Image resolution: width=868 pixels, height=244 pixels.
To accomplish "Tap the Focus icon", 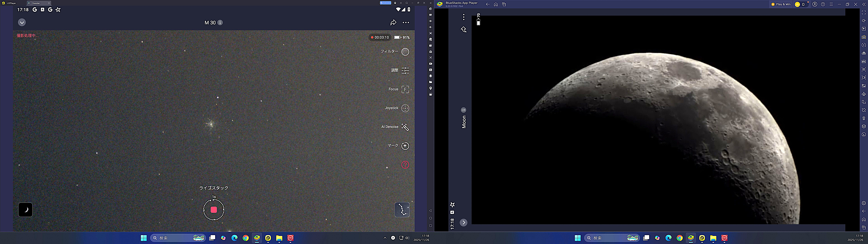I will click(405, 89).
